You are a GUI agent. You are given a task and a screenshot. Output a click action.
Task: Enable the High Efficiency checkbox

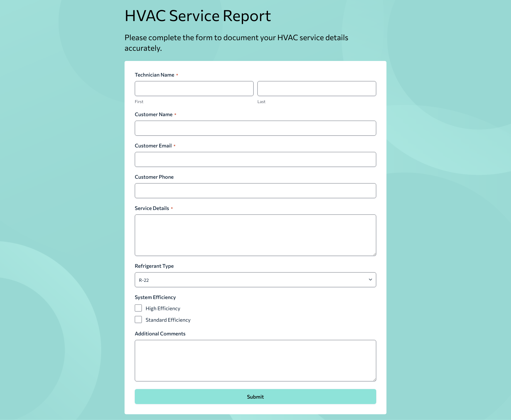(x=138, y=308)
